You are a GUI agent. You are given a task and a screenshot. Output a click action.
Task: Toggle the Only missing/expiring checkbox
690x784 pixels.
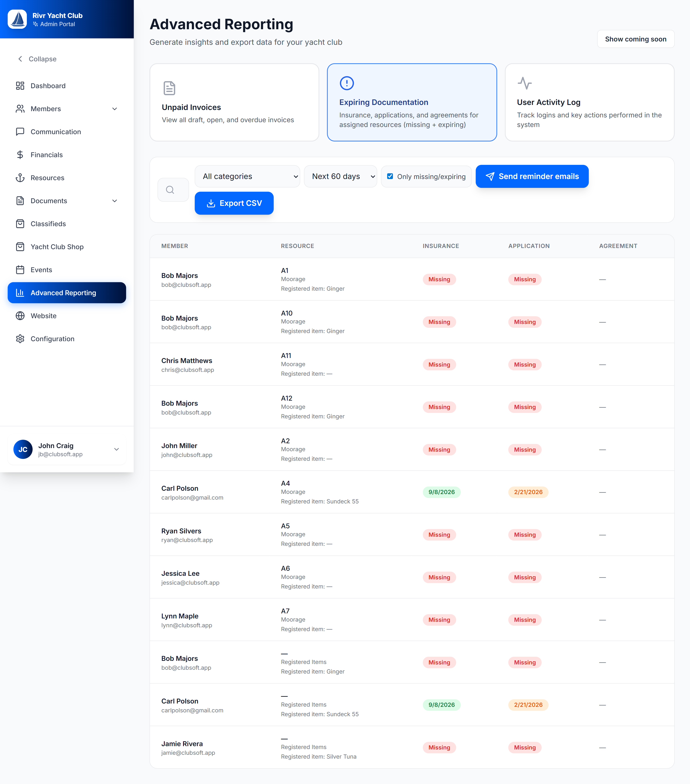tap(390, 176)
